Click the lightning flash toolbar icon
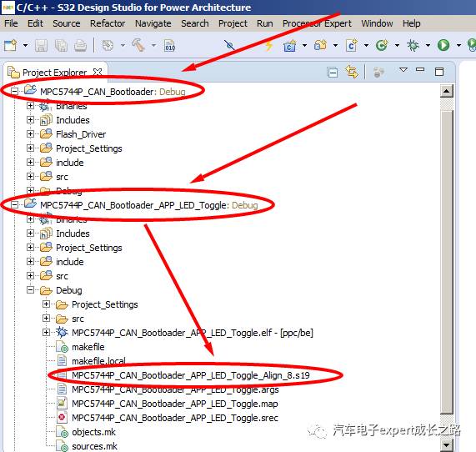 point(268,46)
